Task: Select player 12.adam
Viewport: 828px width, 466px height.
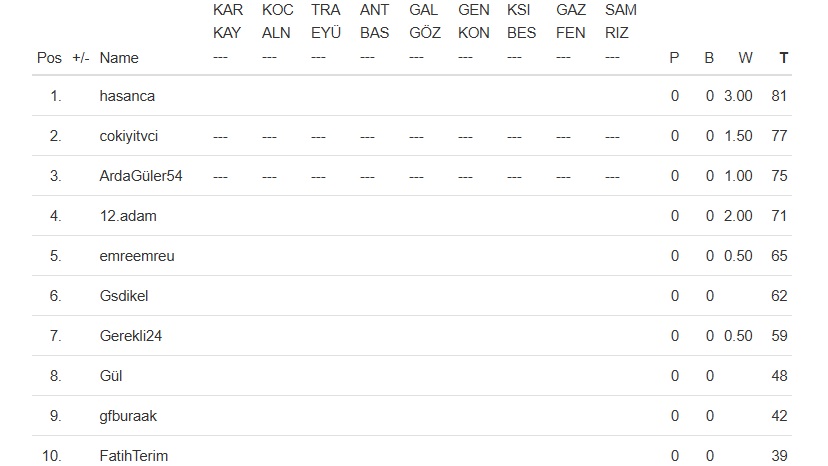Action: (128, 216)
